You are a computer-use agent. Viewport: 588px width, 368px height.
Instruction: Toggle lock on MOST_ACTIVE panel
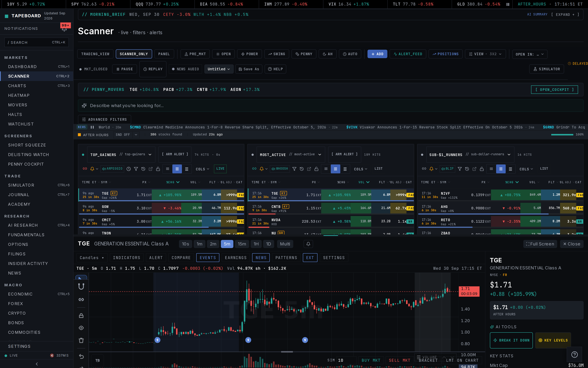click(x=316, y=169)
